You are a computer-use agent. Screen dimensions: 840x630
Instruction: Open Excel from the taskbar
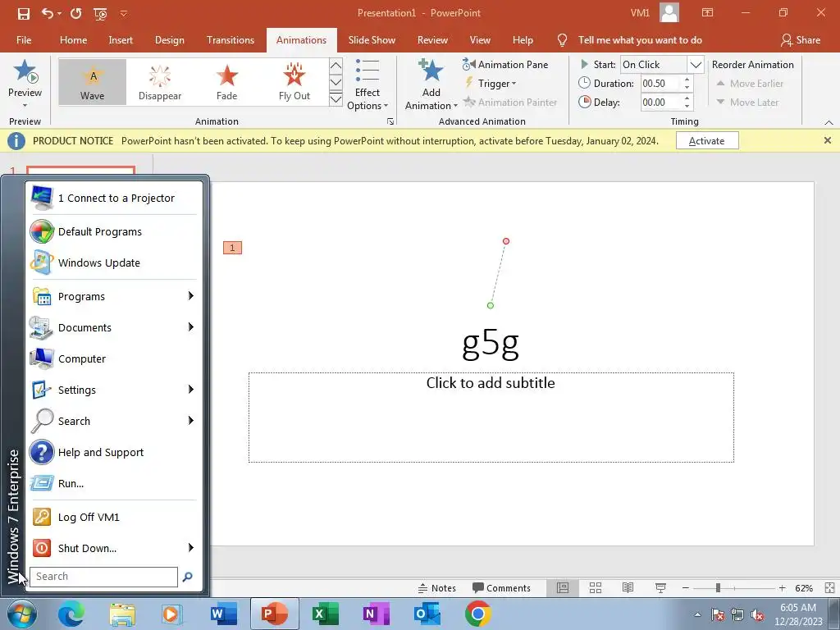click(x=325, y=614)
